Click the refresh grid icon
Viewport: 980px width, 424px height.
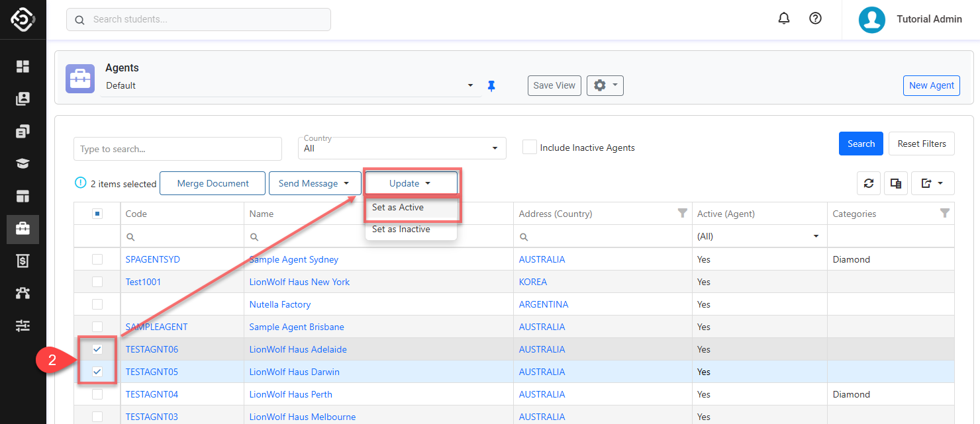(x=868, y=183)
